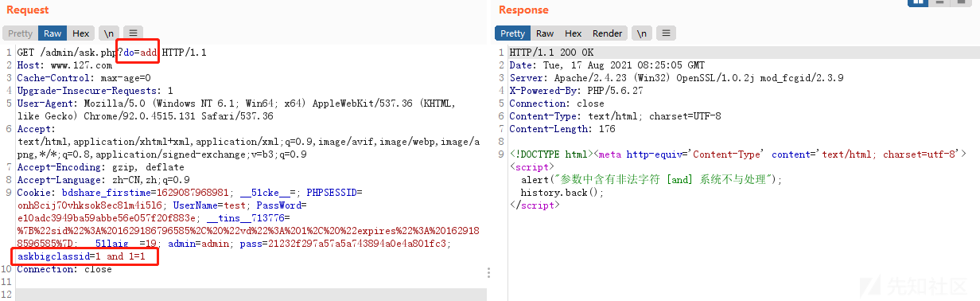
Task: Click the 'Accept-Language: zh-CN' line
Action: [103, 180]
